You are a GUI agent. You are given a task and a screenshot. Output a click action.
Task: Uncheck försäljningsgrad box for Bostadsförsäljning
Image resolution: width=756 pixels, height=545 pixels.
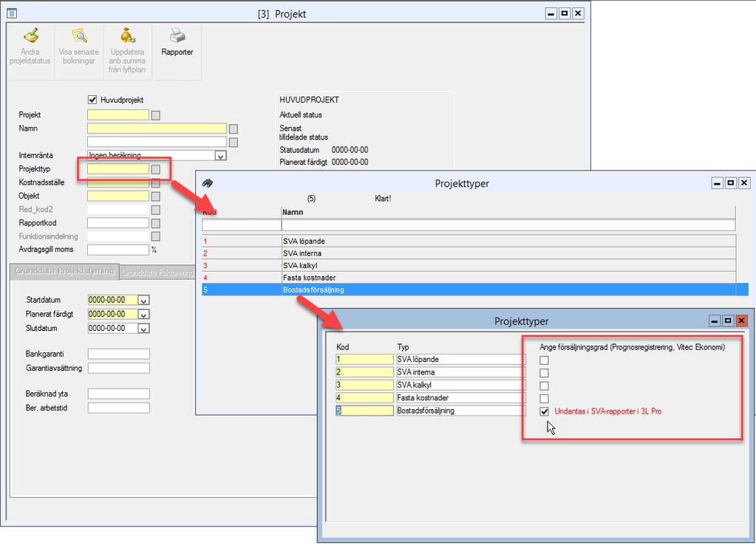coord(544,411)
